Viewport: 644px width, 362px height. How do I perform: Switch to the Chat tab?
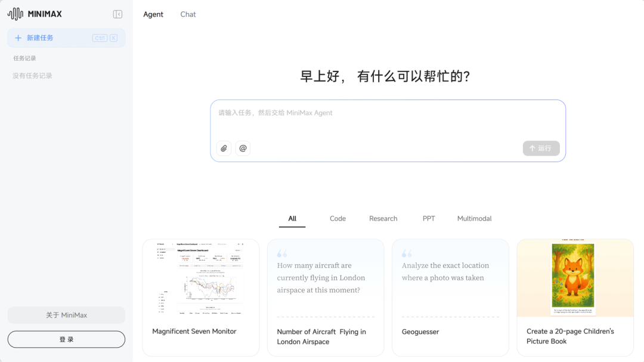188,14
